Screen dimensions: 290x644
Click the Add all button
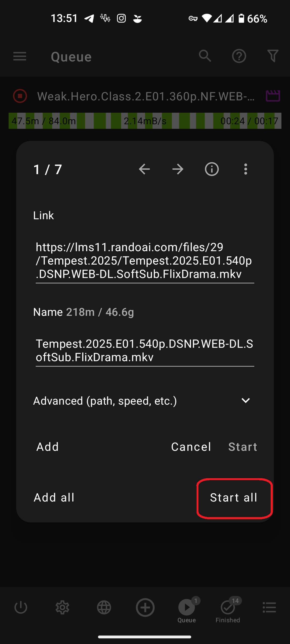(54, 497)
